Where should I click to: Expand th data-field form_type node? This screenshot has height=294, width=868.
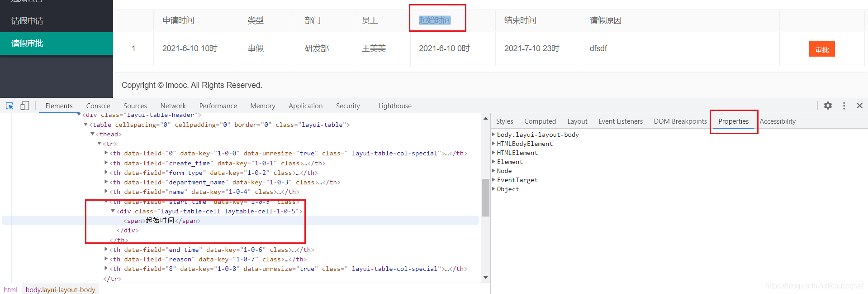click(106, 173)
